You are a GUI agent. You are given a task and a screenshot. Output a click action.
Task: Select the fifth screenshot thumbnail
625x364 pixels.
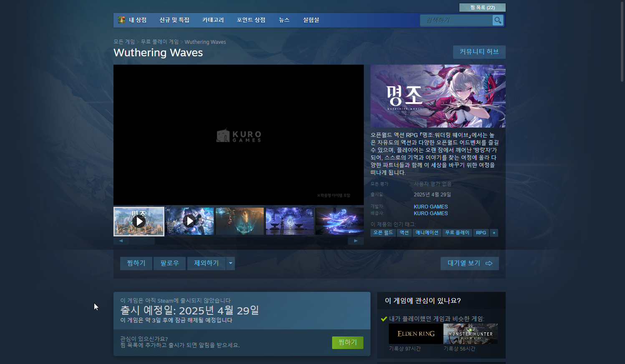(340, 221)
